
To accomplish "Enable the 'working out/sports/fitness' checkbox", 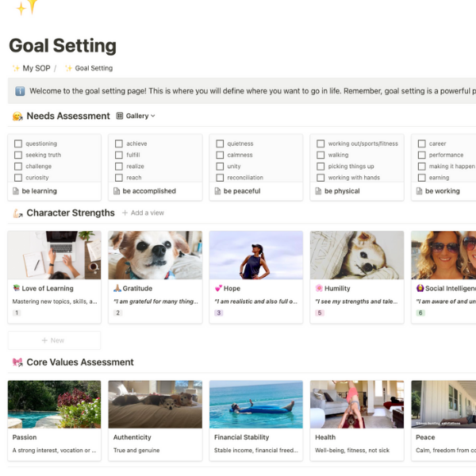I will (x=320, y=144).
